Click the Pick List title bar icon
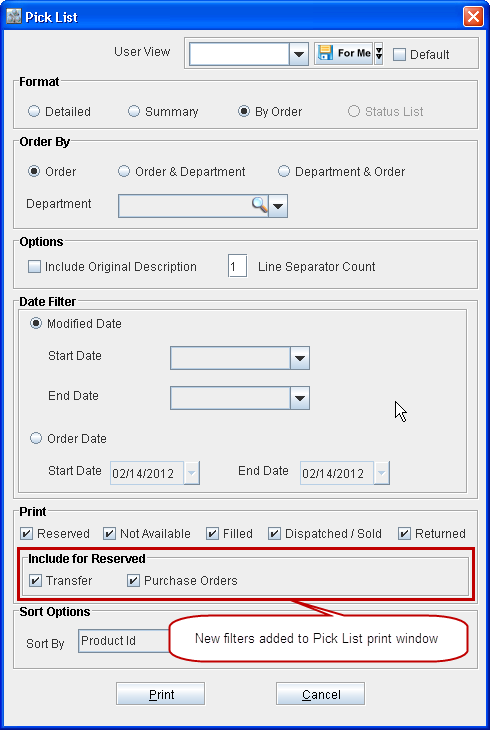490x730 pixels. (14, 17)
